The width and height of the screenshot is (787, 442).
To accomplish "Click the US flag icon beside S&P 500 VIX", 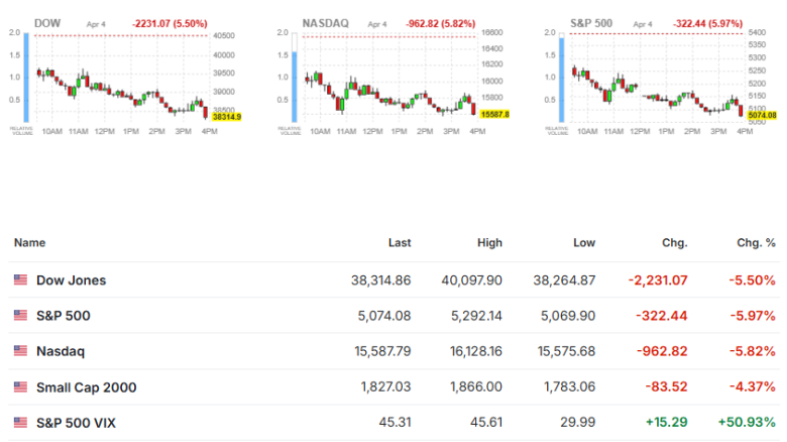I will coord(21,422).
